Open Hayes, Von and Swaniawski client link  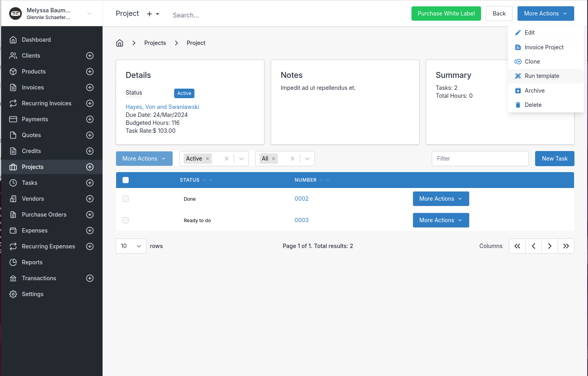162,107
